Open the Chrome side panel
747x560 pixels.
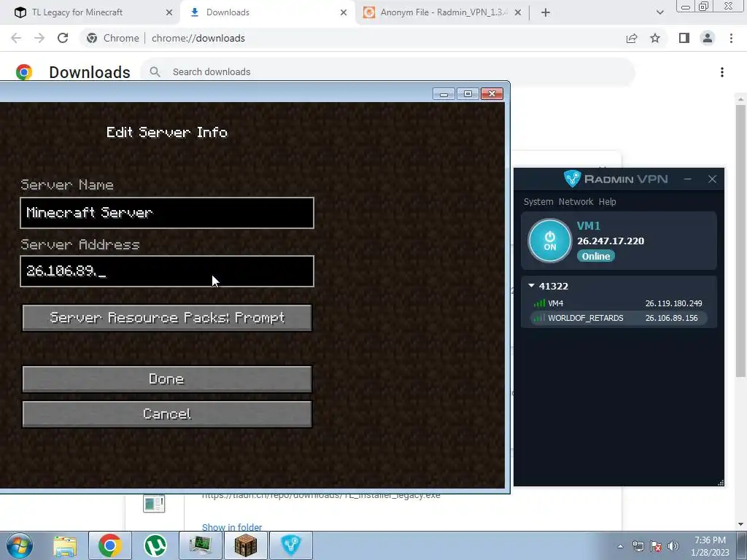click(x=684, y=38)
